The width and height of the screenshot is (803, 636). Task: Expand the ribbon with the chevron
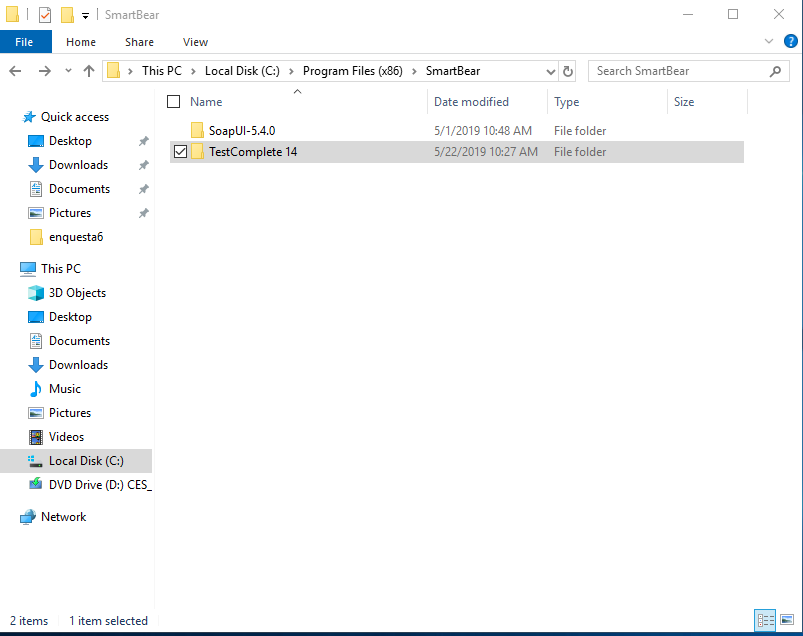(769, 42)
